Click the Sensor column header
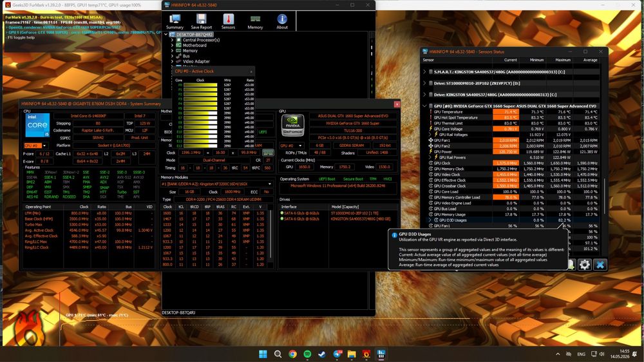This screenshot has height=362, width=644. [428, 60]
